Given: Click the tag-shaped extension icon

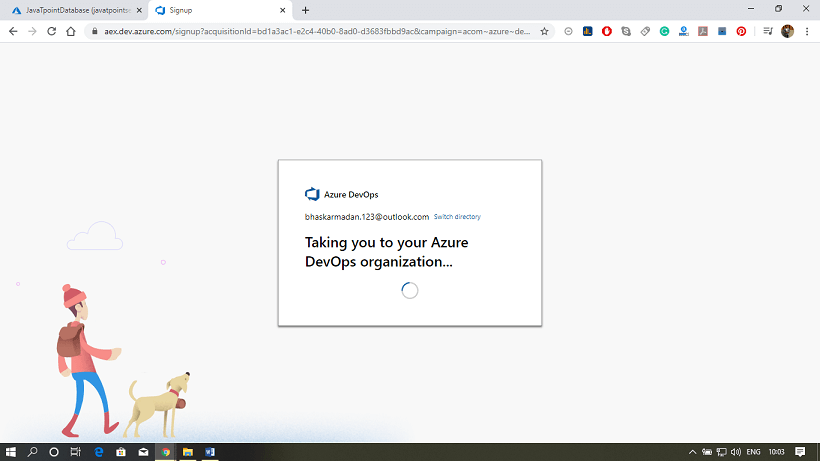Looking at the screenshot, I should [645, 31].
